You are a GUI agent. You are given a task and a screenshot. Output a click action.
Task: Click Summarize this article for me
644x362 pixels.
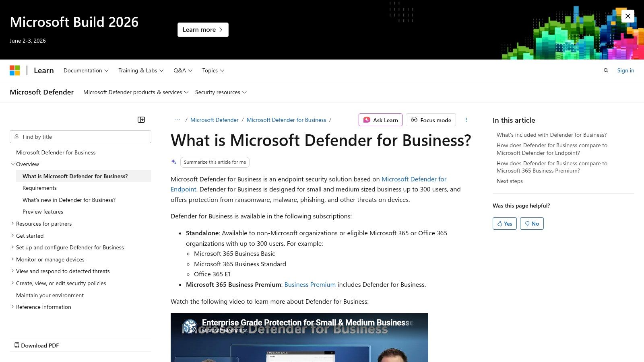click(x=215, y=162)
